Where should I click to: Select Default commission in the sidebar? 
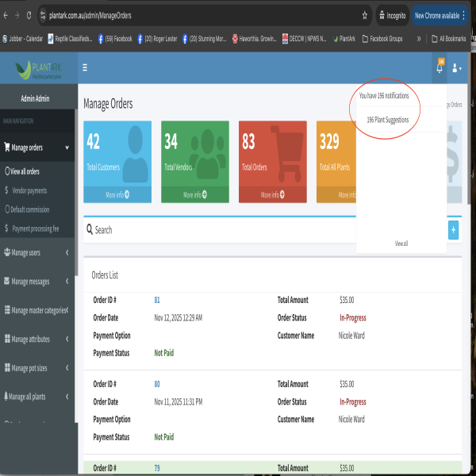29,209
